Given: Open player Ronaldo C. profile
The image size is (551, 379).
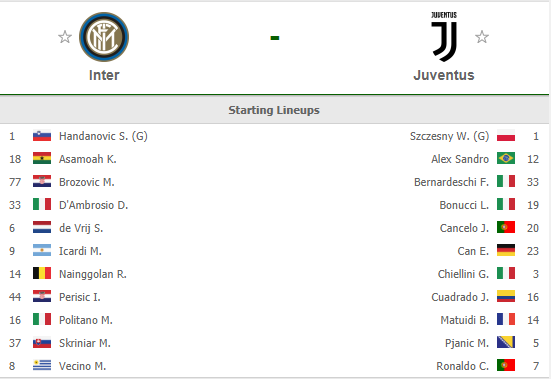Looking at the screenshot, I should click(x=462, y=366).
